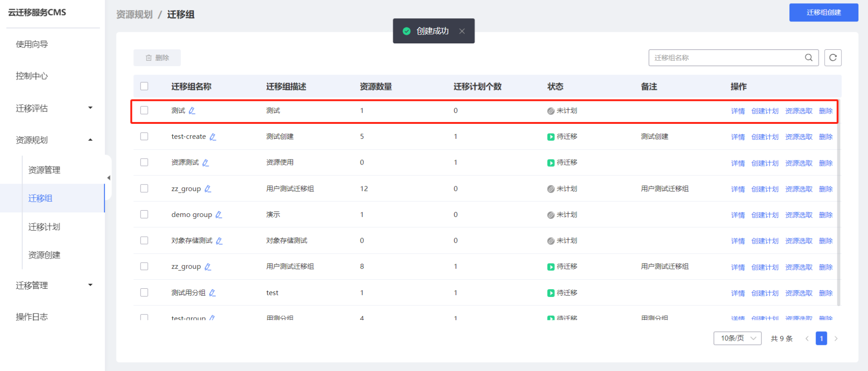Click the magnifier search icon in 迁移组名称 box

pyautogui.click(x=809, y=58)
